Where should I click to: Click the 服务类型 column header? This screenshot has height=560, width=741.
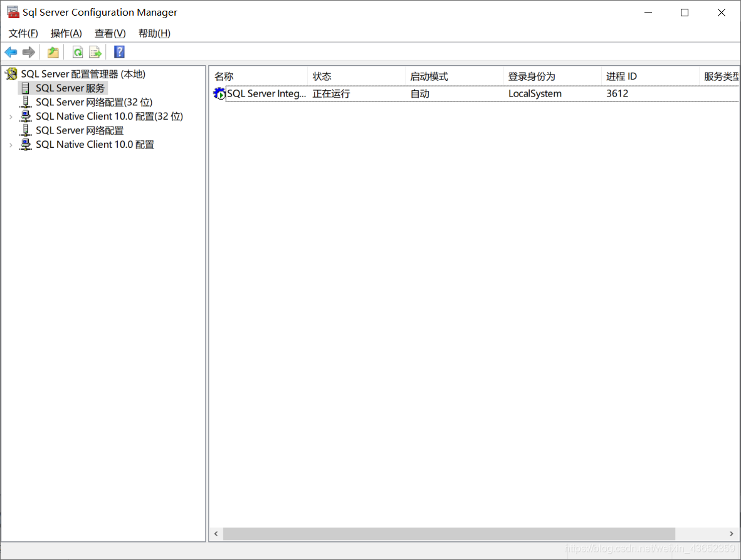point(719,76)
